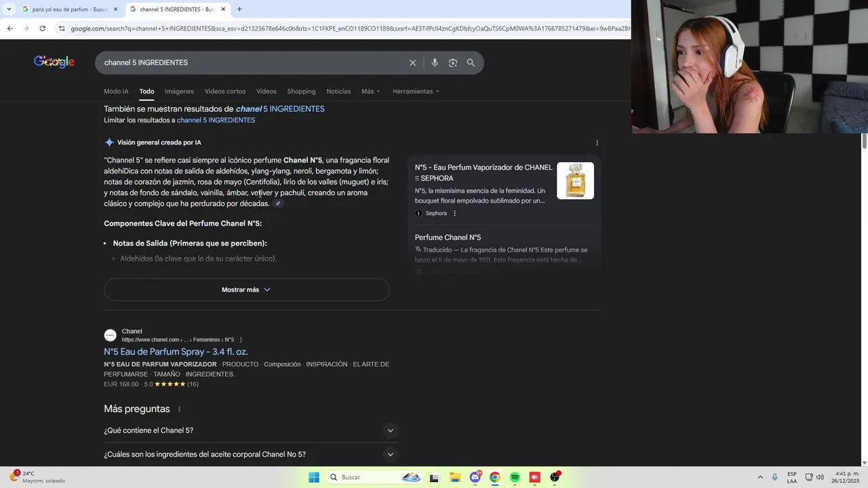Open the red app icon on the taskbar
The width and height of the screenshot is (868, 488).
coord(534,477)
